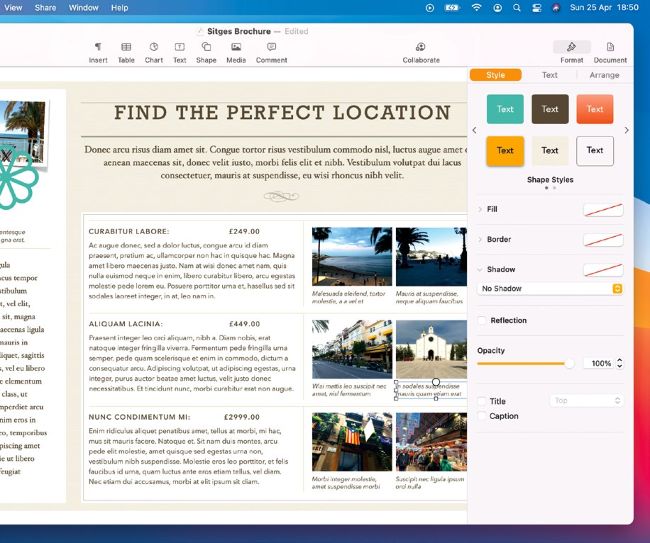Viewport: 650px width, 543px height.
Task: Tick the Title checkbox
Action: click(x=483, y=401)
